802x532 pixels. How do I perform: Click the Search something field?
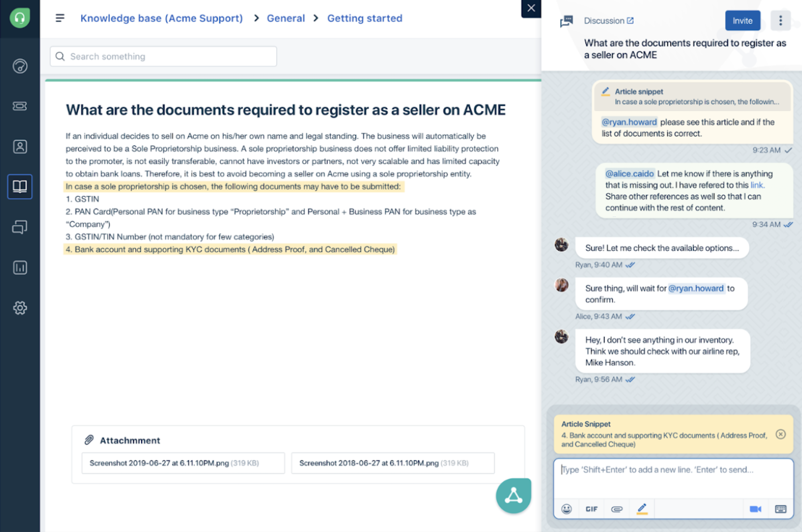[163, 57]
